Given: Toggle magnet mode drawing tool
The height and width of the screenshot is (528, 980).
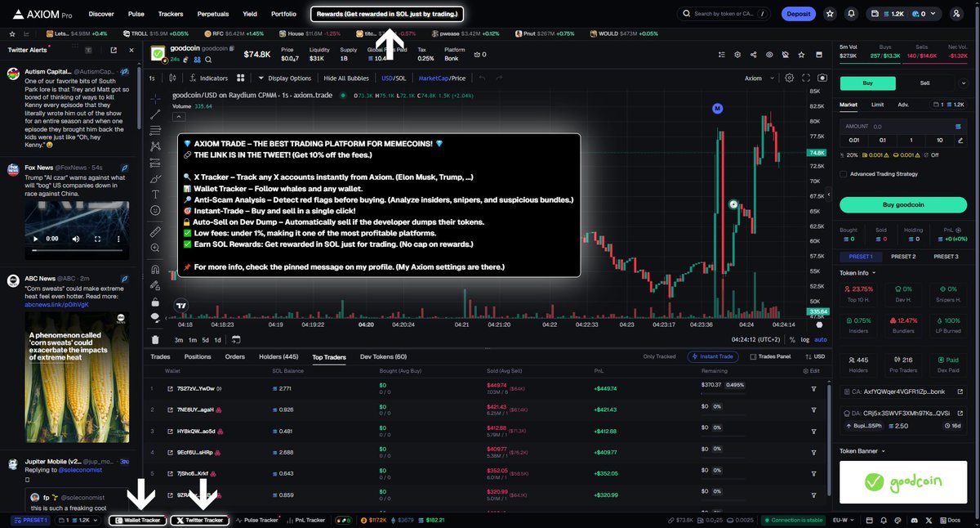Looking at the screenshot, I should point(156,269).
